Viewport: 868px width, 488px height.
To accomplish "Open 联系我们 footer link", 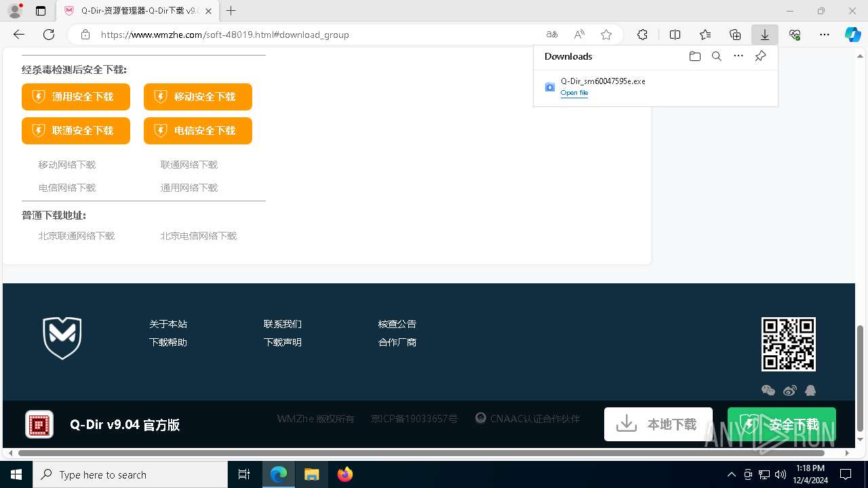I will tap(283, 324).
